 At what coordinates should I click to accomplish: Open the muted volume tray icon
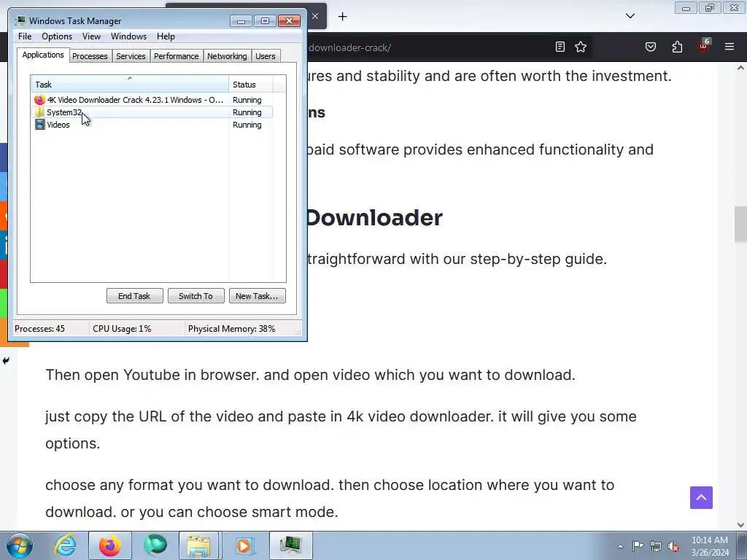coord(673,546)
